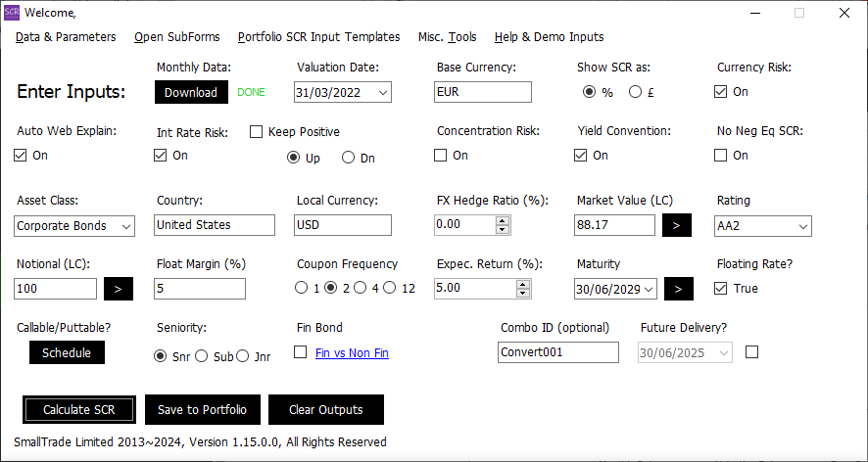Click the Combo ID input field
The height and width of the screenshot is (462, 868).
pyautogui.click(x=558, y=352)
